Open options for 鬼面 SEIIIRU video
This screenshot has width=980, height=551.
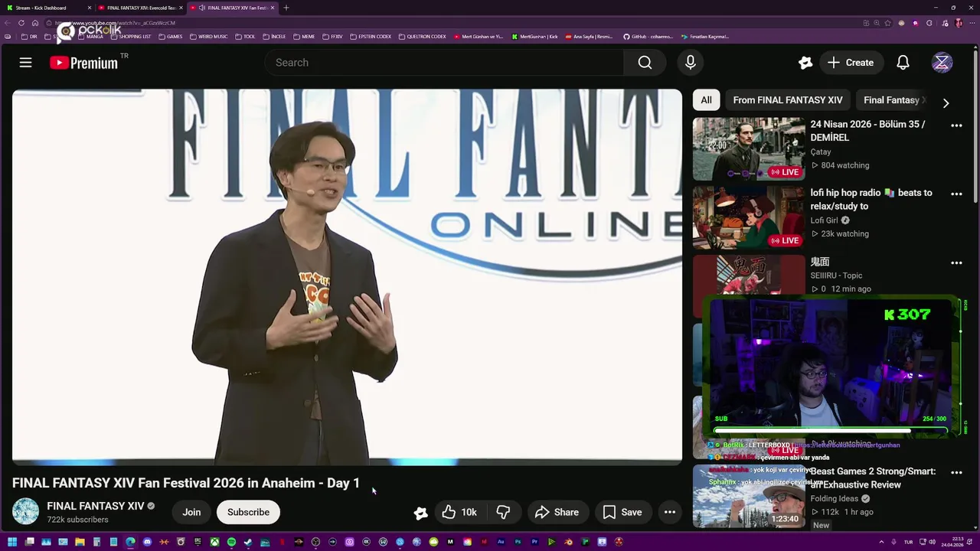click(956, 263)
